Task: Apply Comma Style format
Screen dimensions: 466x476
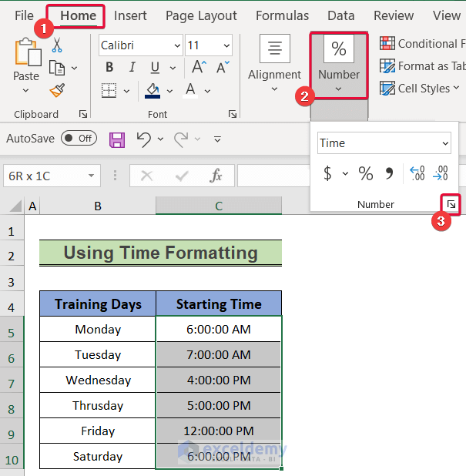Action: 389,173
